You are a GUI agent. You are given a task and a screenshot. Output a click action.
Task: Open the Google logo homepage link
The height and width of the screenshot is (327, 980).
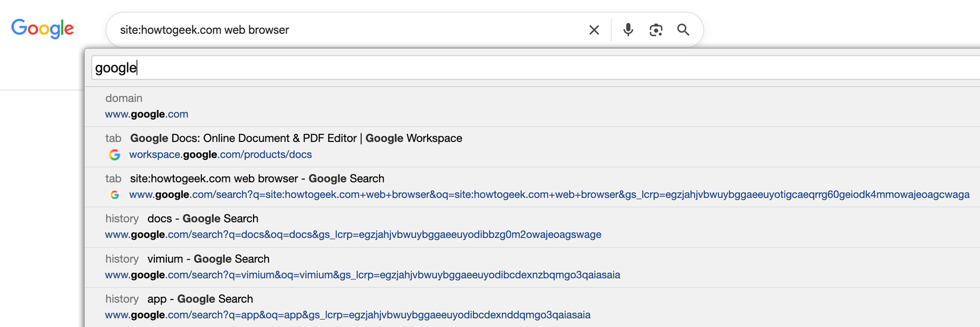[x=43, y=29]
